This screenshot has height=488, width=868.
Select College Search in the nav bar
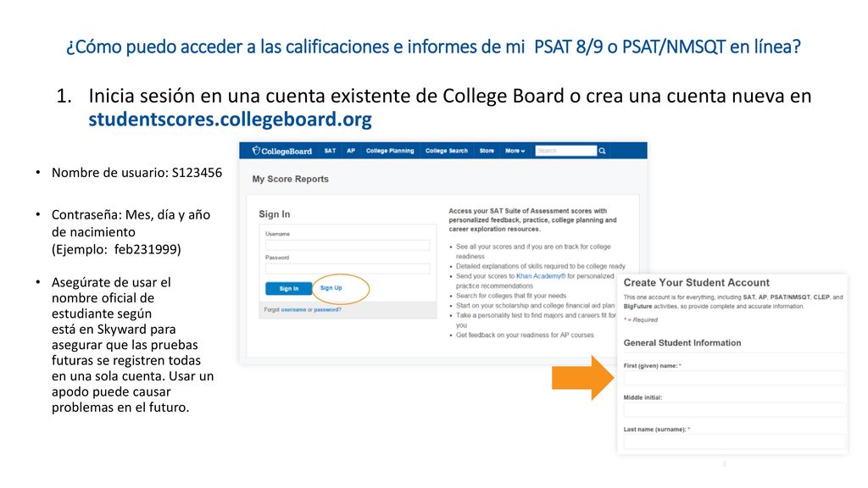pyautogui.click(x=446, y=151)
